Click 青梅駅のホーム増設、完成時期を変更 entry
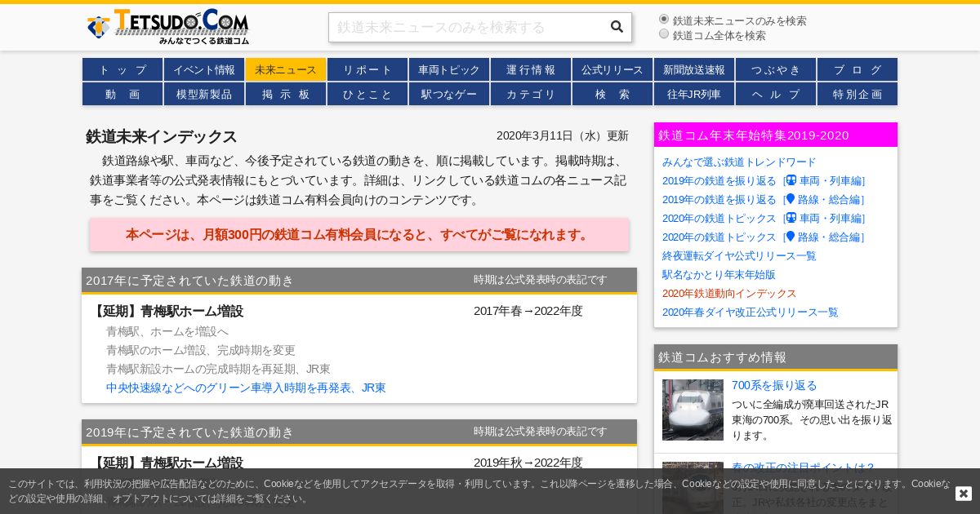This screenshot has height=514, width=980. 201,350
